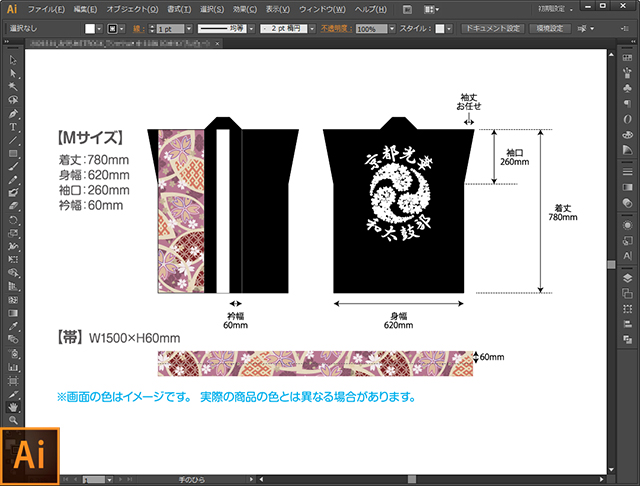Image resolution: width=640 pixels, height=486 pixels.
Task: Open the ファイル(F) menu
Action: point(46,9)
